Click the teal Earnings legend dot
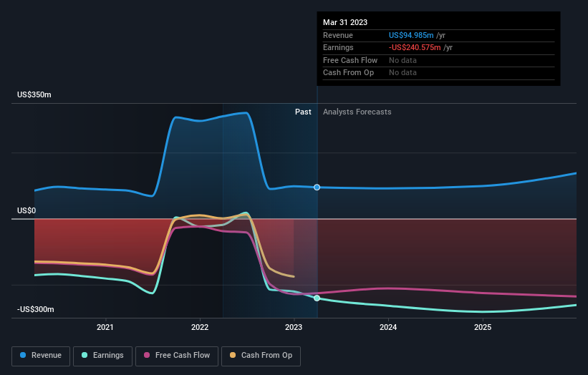 coord(85,355)
